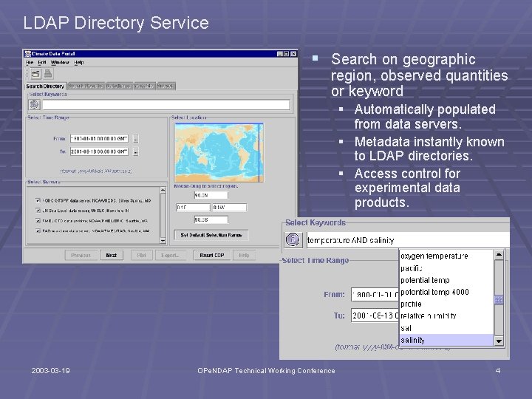The image size is (532, 399).
Task: Click the keyword dropdown's scrollbar thumb
Action: [499, 299]
